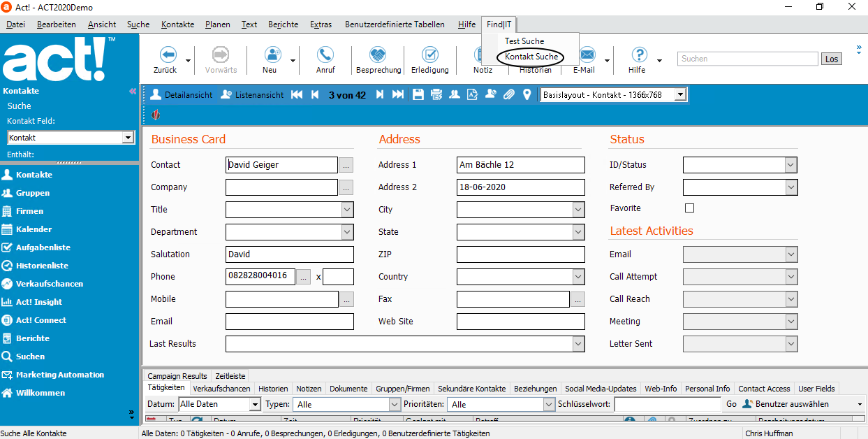Click the ellipsis button beside Phone field
The height and width of the screenshot is (439, 868).
pyautogui.click(x=303, y=277)
